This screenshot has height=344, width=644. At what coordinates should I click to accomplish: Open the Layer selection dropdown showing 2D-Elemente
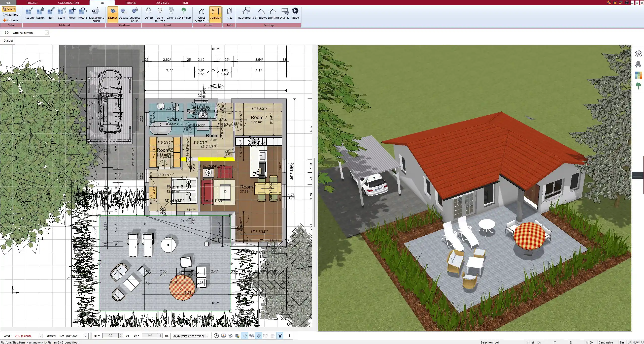click(x=40, y=336)
